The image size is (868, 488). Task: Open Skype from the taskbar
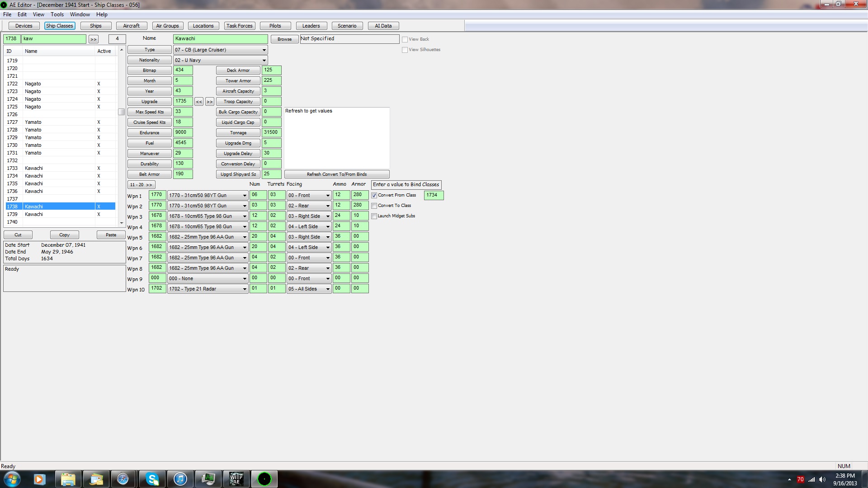(x=152, y=479)
